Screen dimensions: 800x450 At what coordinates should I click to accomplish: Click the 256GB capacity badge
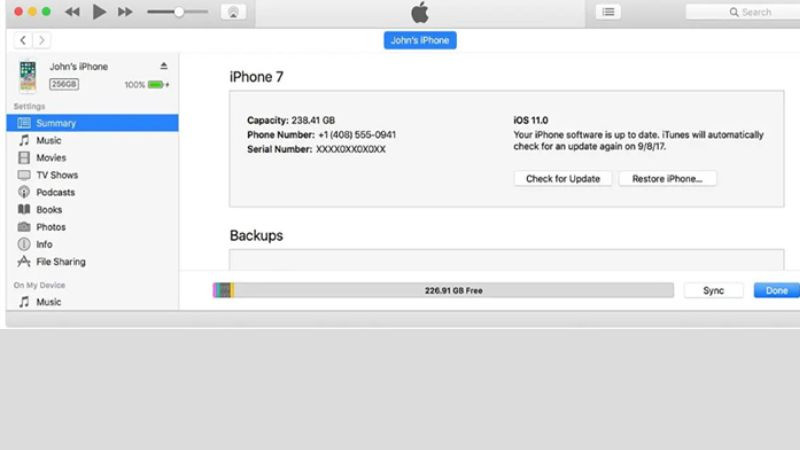64,84
